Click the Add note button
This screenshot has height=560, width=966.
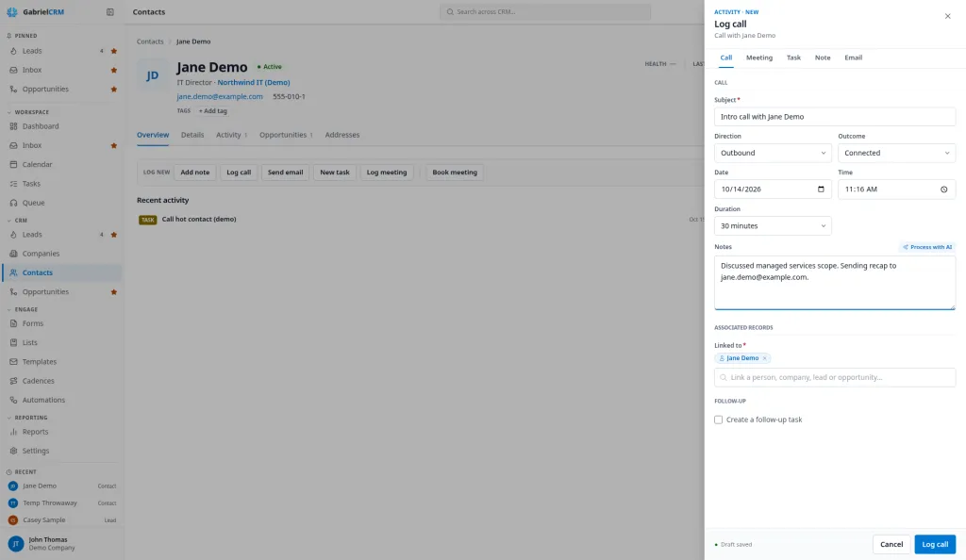pos(194,173)
